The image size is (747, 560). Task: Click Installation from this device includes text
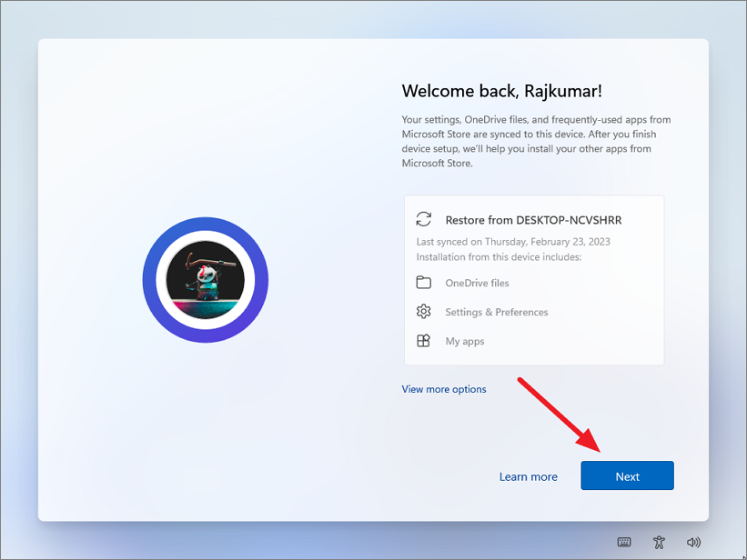coord(499,257)
